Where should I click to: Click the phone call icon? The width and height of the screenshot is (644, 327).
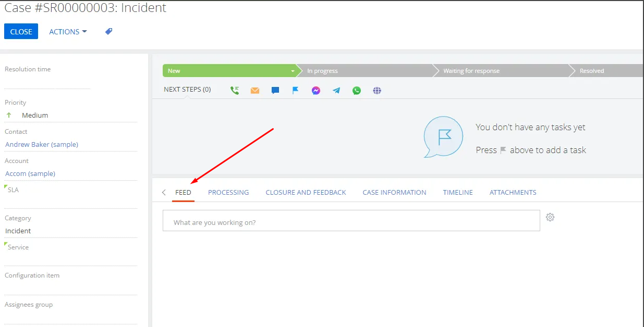point(235,90)
